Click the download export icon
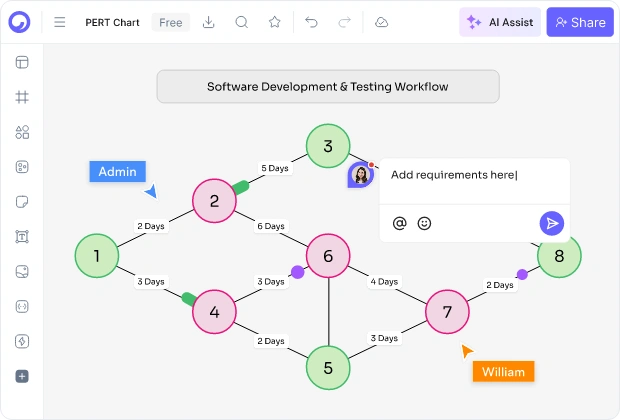This screenshot has width=620, height=420. [x=208, y=22]
